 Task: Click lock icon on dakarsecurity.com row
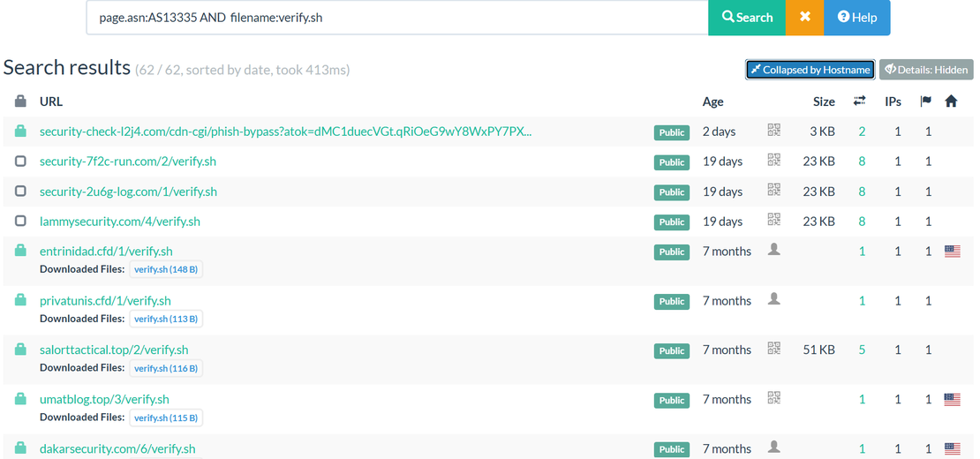click(x=20, y=448)
